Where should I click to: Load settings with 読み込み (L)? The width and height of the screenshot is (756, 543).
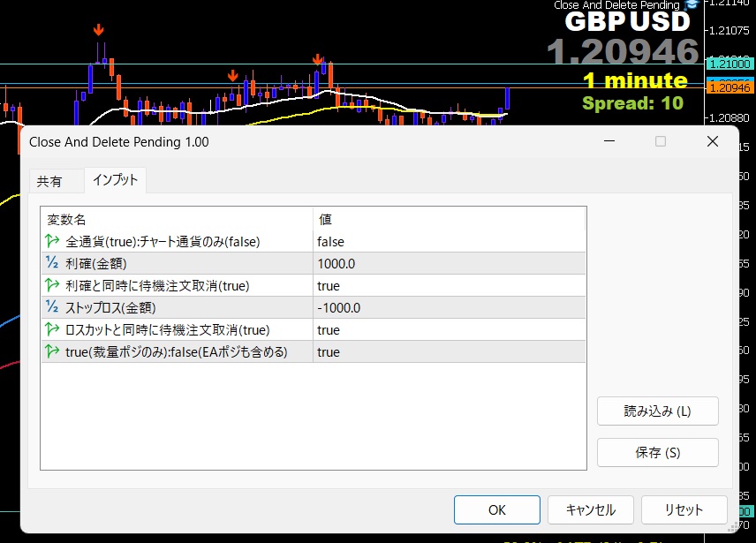(x=658, y=411)
